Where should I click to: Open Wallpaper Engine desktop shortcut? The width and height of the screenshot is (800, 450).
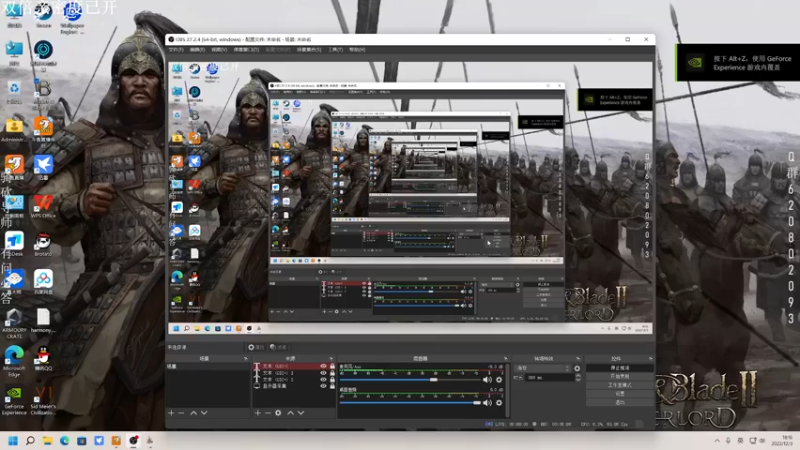click(x=72, y=18)
